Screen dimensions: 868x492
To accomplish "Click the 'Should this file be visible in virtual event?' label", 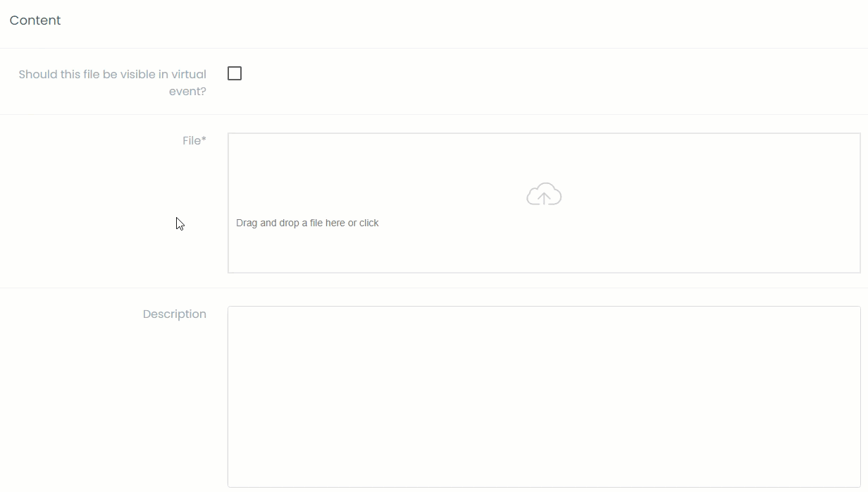I will (113, 82).
